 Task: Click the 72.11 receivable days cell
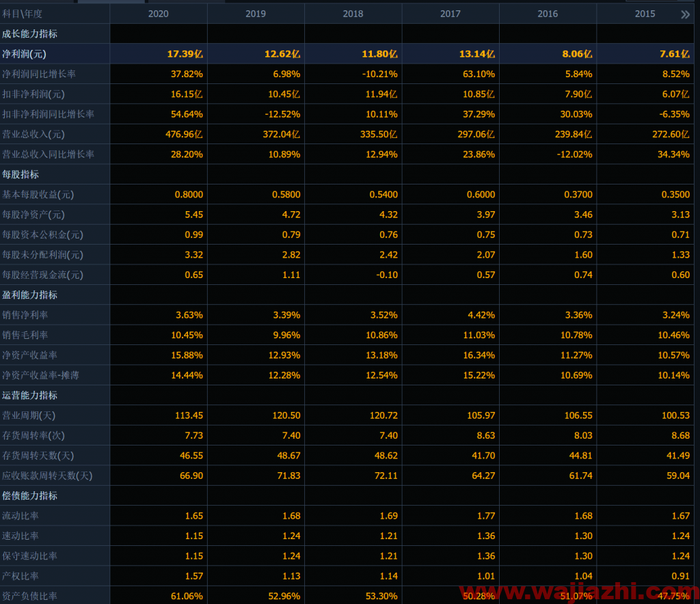pos(387,476)
